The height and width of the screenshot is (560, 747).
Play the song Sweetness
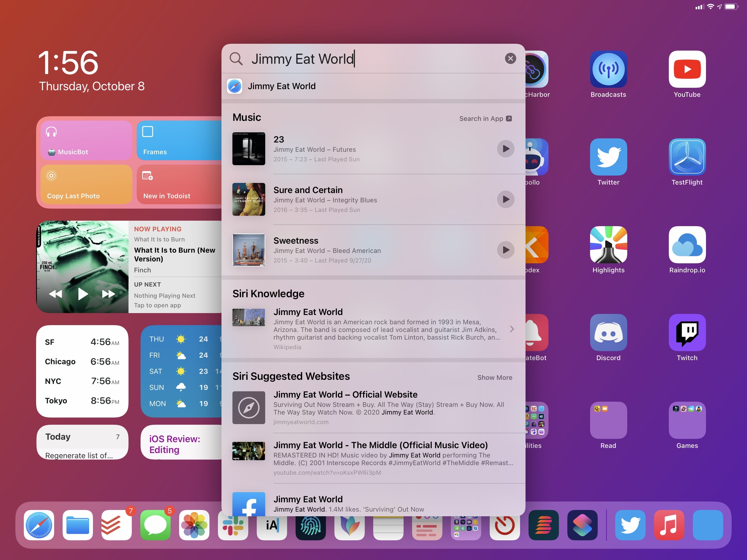506,250
